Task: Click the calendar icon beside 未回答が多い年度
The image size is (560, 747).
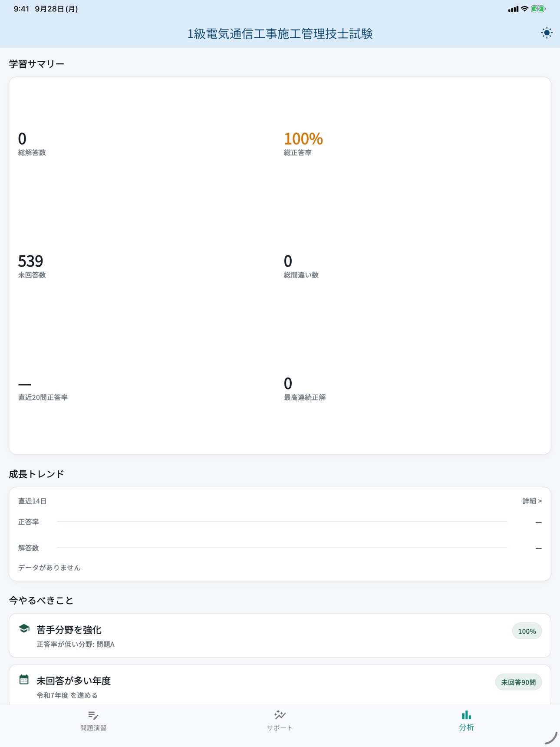Action: tap(24, 680)
